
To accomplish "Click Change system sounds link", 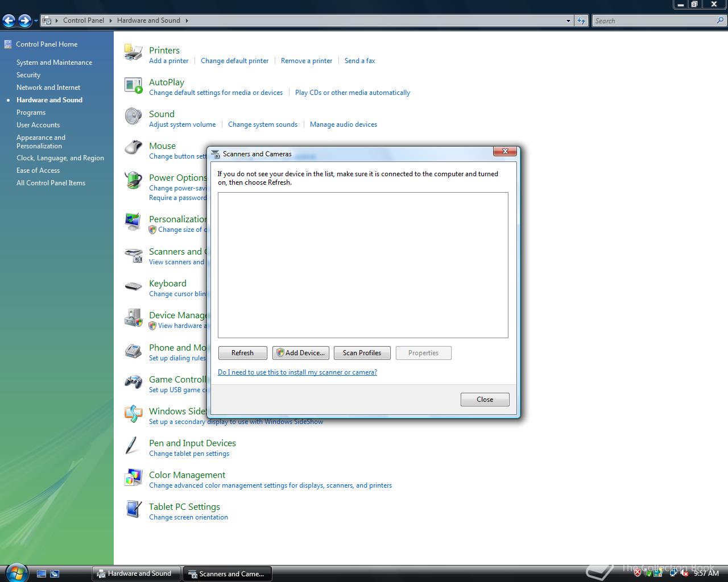I will pyautogui.click(x=263, y=124).
